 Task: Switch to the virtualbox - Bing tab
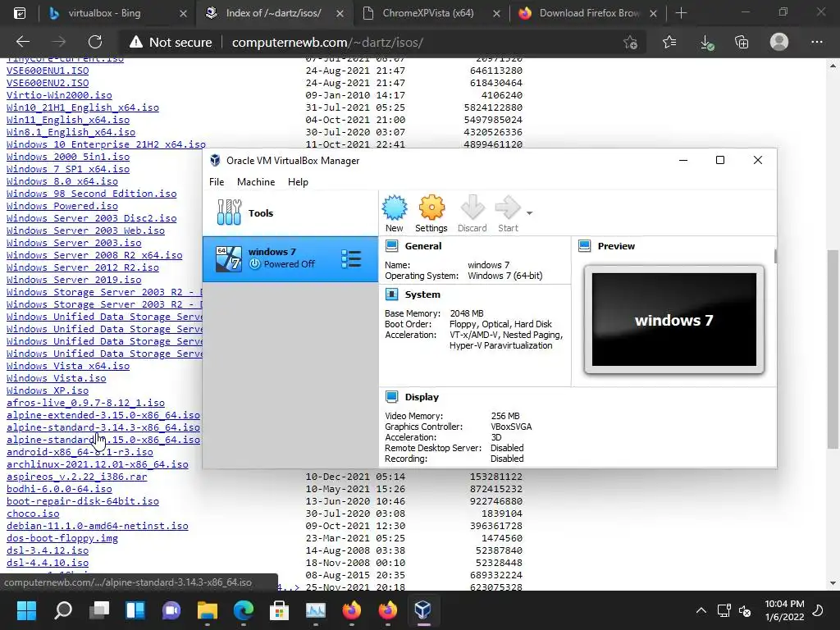click(x=118, y=13)
